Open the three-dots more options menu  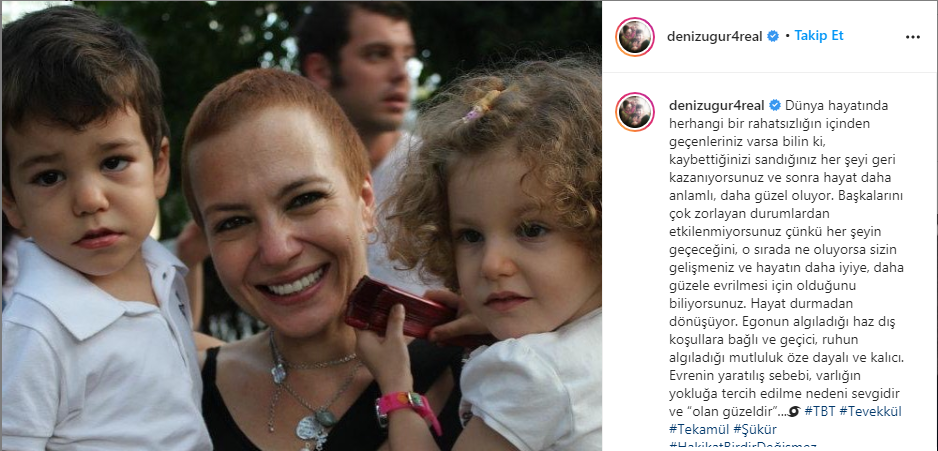pyautogui.click(x=912, y=36)
